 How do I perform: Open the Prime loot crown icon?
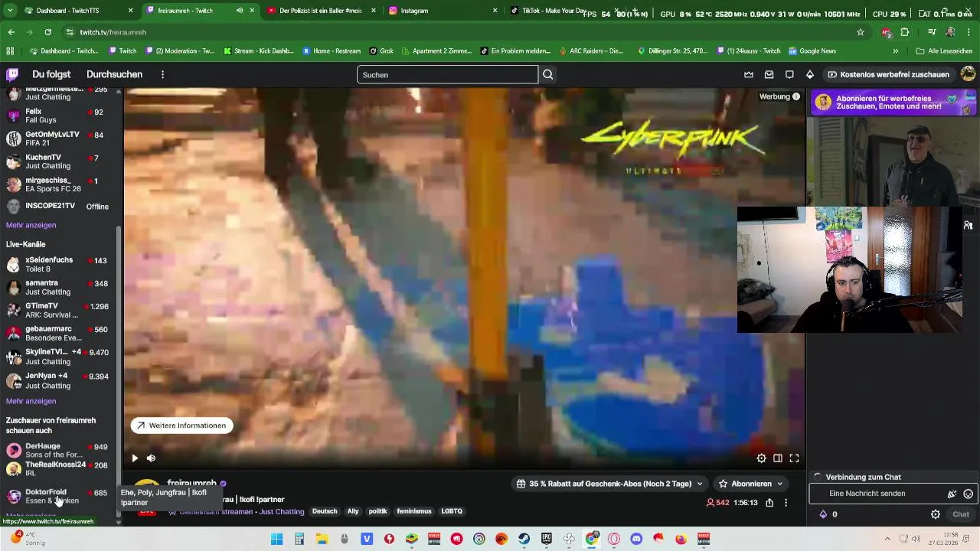point(749,74)
